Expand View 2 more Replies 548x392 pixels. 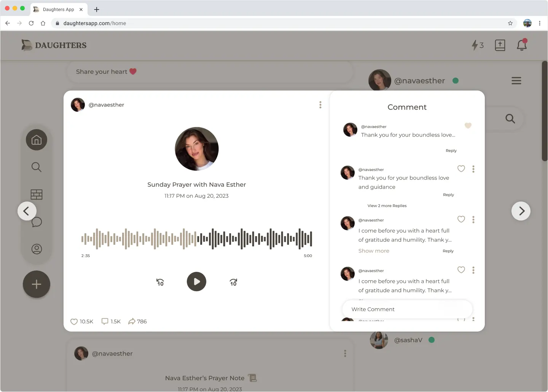click(387, 206)
